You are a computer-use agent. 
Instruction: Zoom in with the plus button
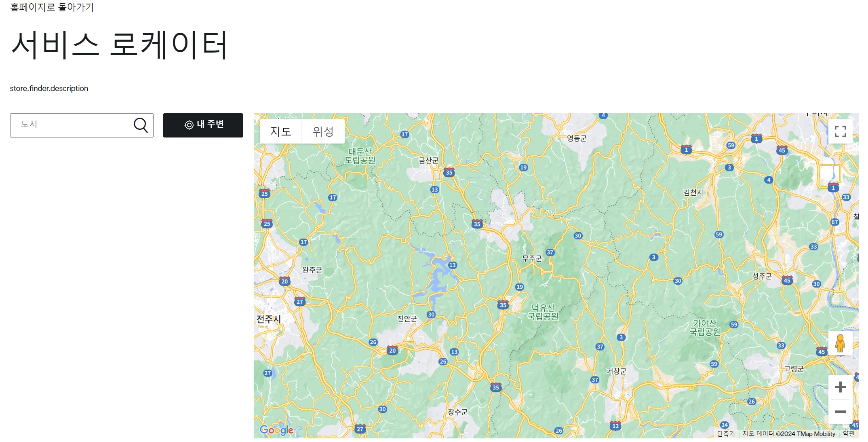pyautogui.click(x=840, y=387)
